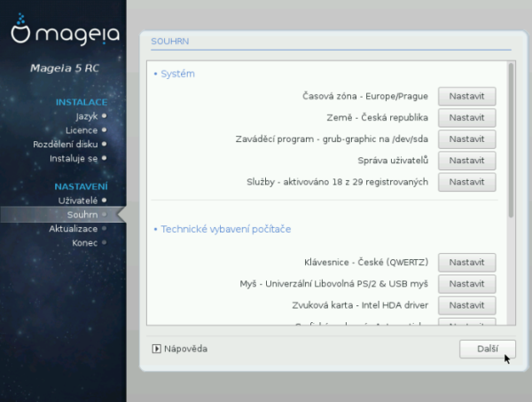Viewport: 532px width, 402px height.
Task: Click the Mageia 5 RC version text
Action: coord(65,68)
